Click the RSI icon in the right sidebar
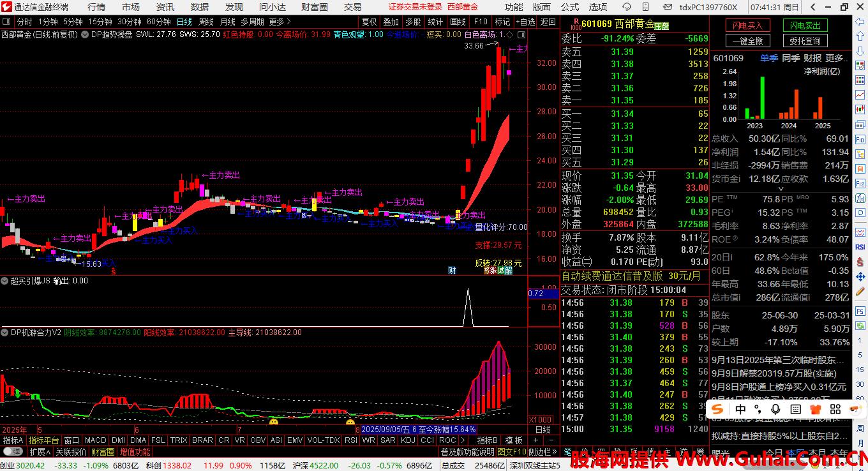This screenshot has height=471, width=868. pos(860,246)
